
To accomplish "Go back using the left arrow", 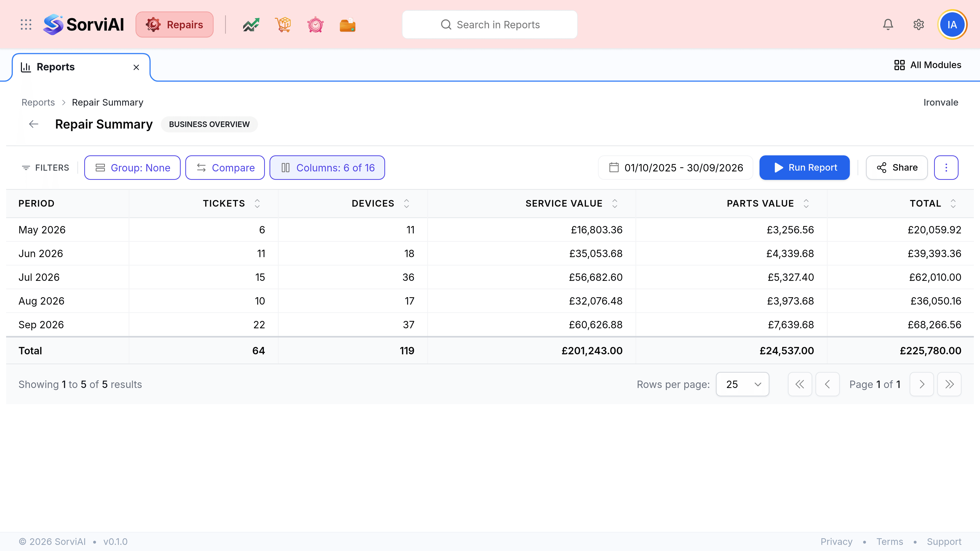I will (x=34, y=124).
